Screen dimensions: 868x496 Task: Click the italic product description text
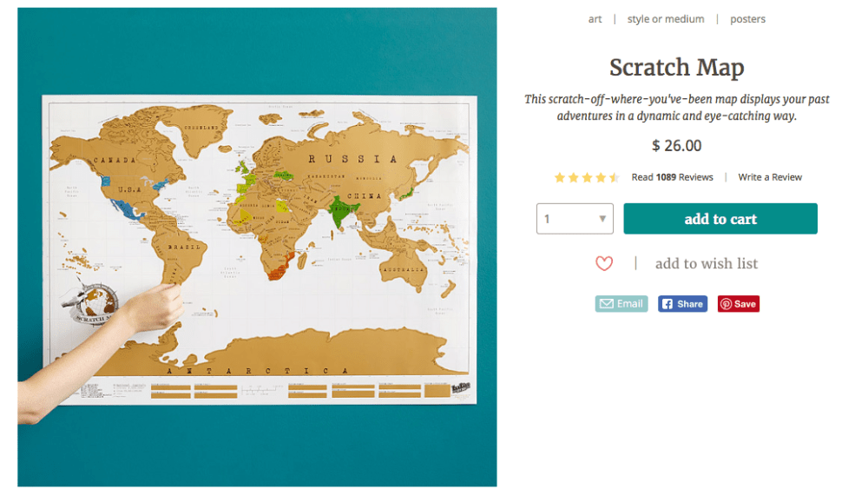click(x=676, y=108)
